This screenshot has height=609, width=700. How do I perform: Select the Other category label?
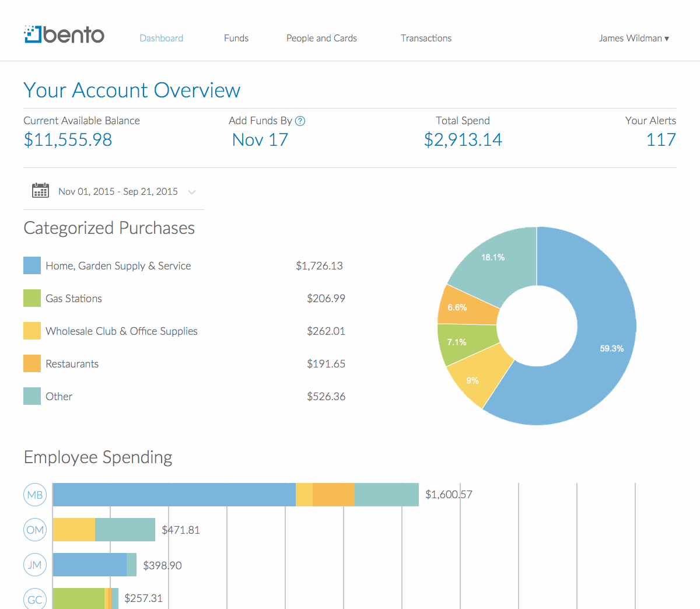[x=59, y=396]
